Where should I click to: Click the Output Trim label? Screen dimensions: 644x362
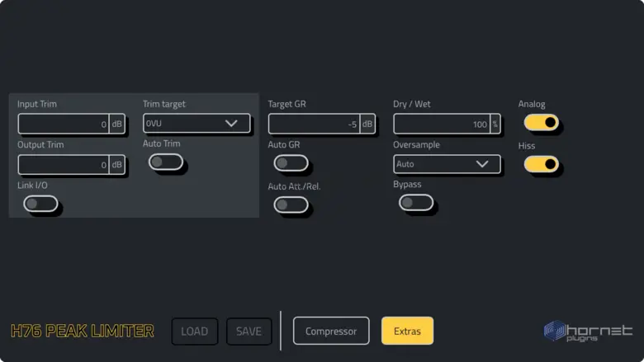tap(40, 145)
